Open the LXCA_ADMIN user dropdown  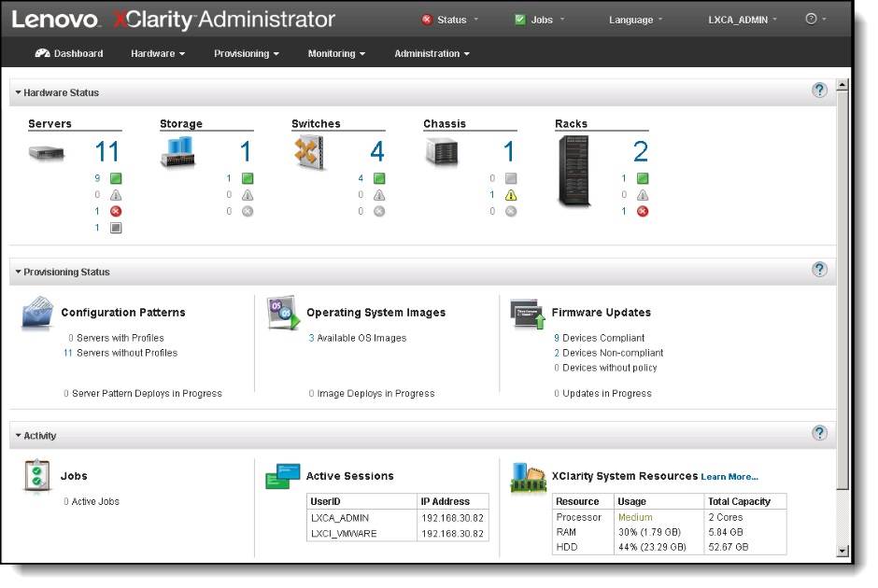[x=743, y=20]
